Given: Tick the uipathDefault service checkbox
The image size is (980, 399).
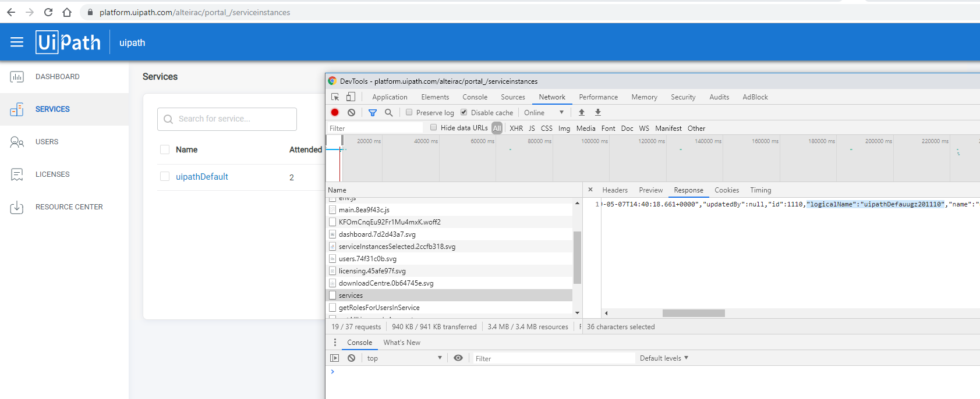Looking at the screenshot, I should [165, 176].
